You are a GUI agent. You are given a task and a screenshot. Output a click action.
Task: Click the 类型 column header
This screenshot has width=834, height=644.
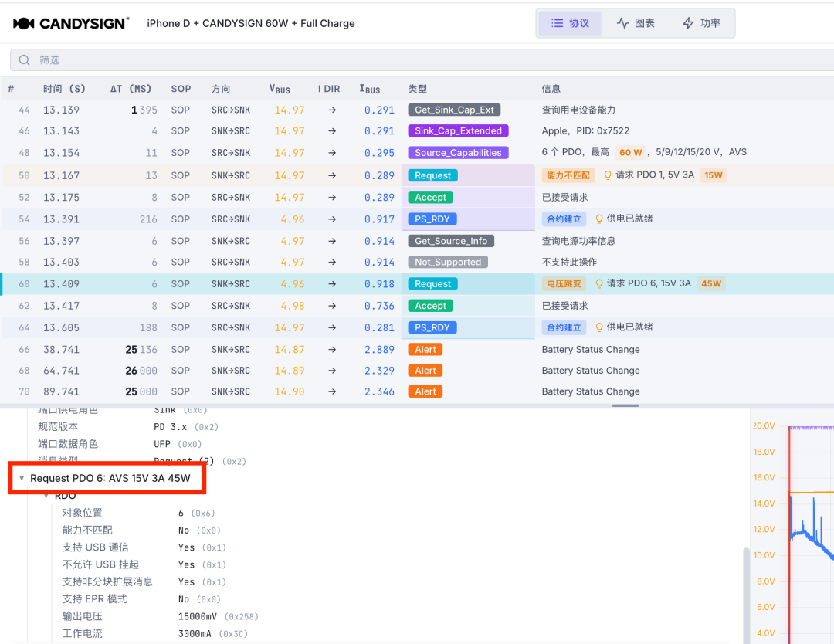418,89
